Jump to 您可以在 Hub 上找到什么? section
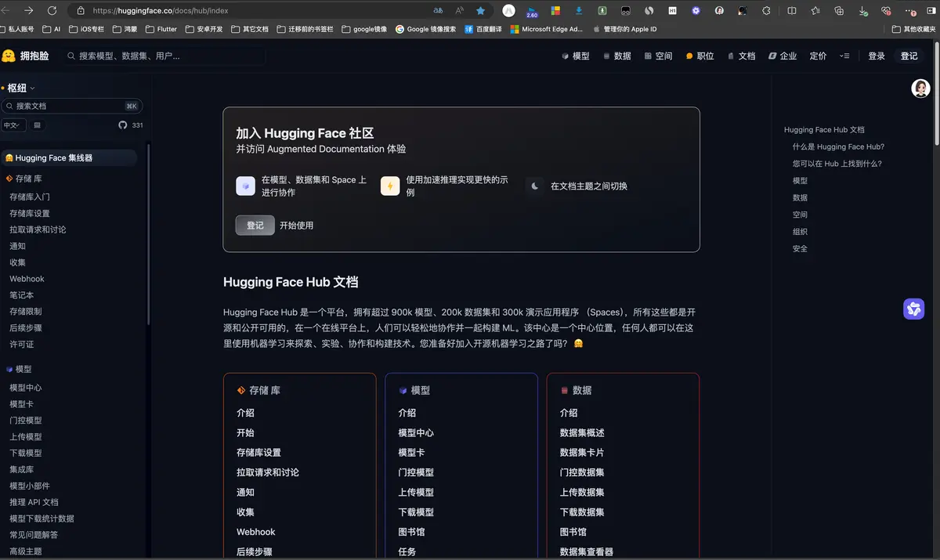 click(x=837, y=164)
